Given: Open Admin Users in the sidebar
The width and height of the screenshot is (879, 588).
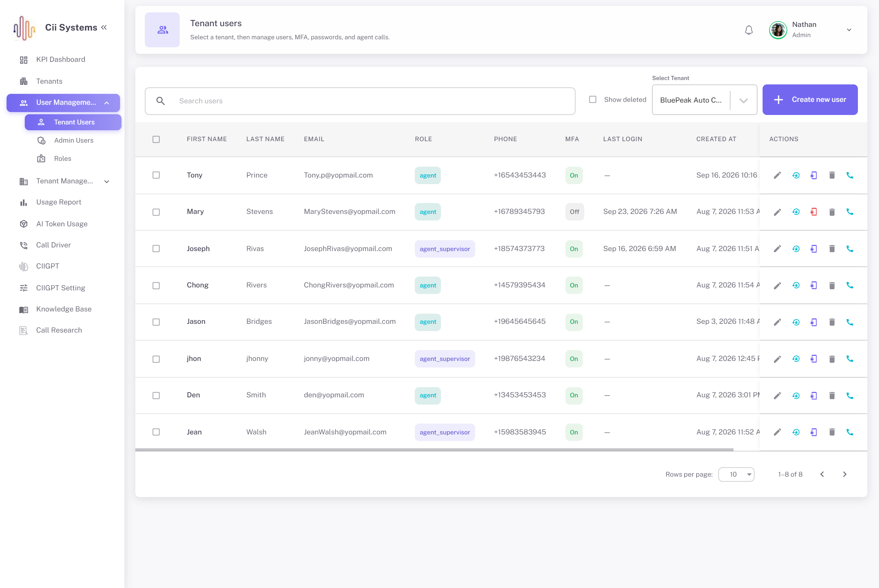Looking at the screenshot, I should click(73, 140).
